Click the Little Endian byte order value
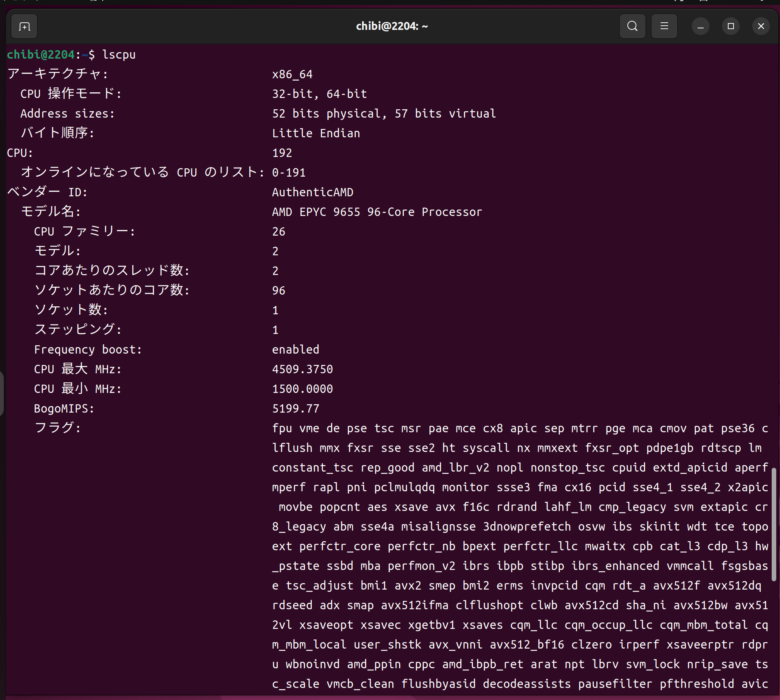 coord(316,133)
